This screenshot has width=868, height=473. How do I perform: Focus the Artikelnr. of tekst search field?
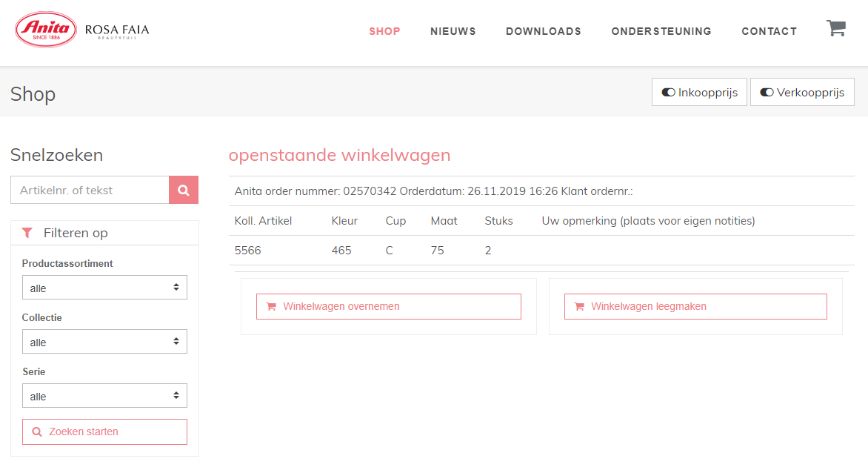pyautogui.click(x=90, y=191)
